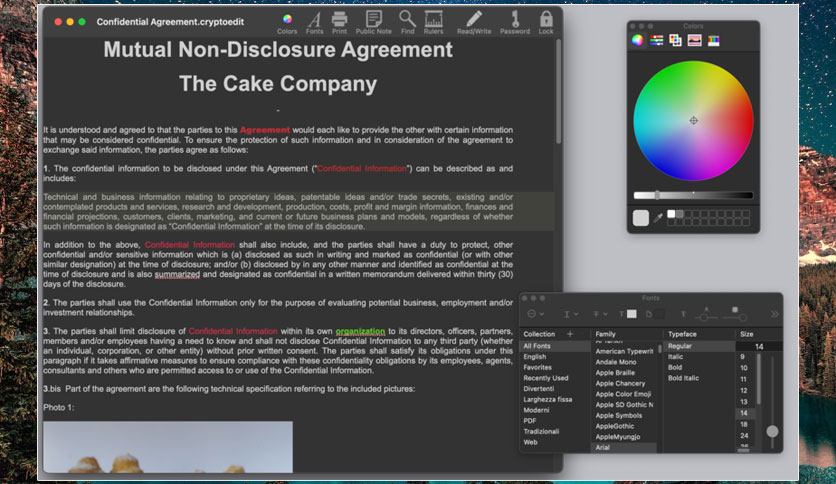Open the font actions gear dropdown
Screen dimensions: 836x484
click(x=535, y=314)
